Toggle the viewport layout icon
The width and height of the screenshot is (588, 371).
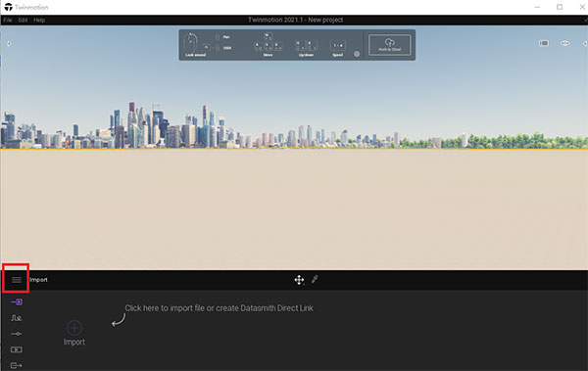click(x=544, y=43)
